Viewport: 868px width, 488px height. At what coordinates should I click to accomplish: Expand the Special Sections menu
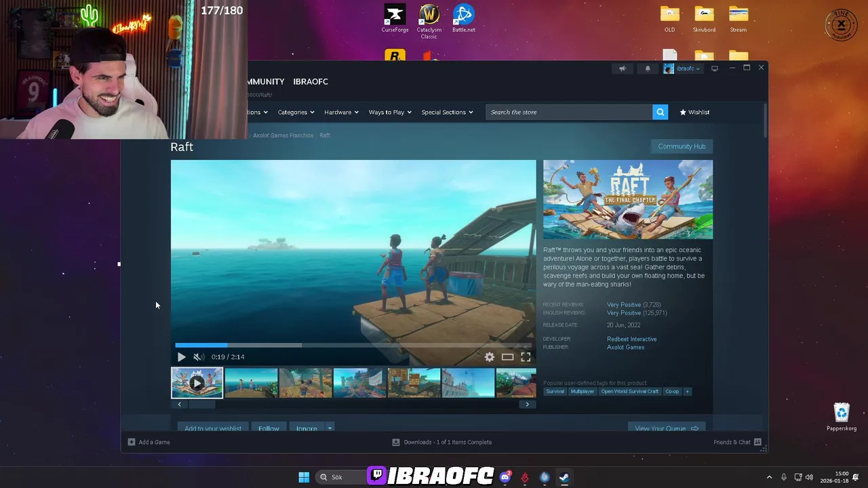447,113
